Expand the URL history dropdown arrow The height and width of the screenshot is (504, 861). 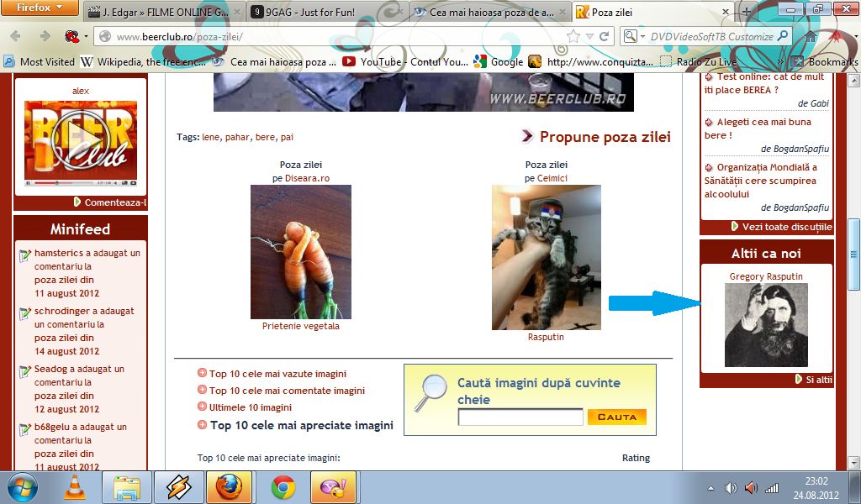tap(589, 37)
